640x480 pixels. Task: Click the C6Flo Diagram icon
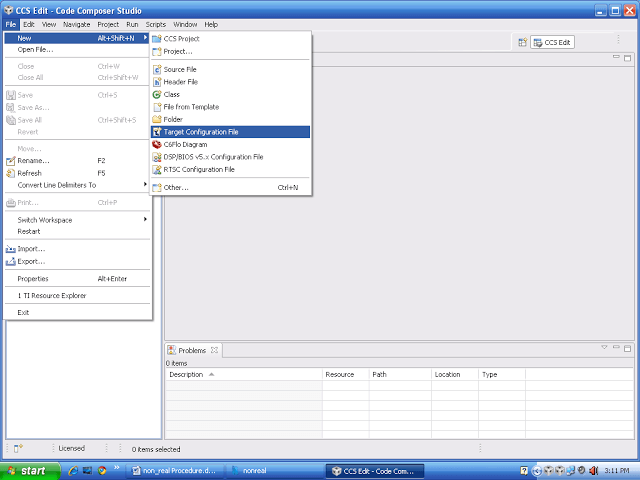157,144
